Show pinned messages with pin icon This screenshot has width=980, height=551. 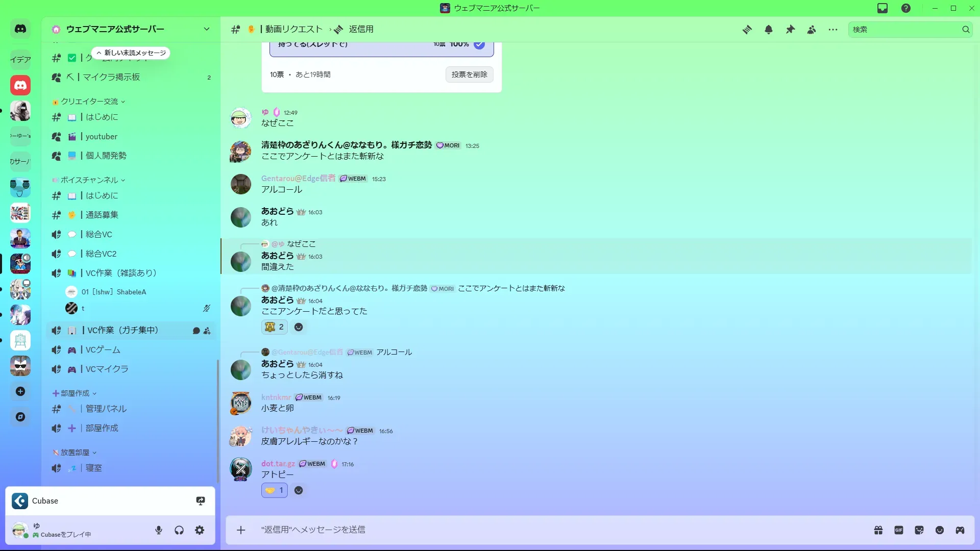coord(790,30)
